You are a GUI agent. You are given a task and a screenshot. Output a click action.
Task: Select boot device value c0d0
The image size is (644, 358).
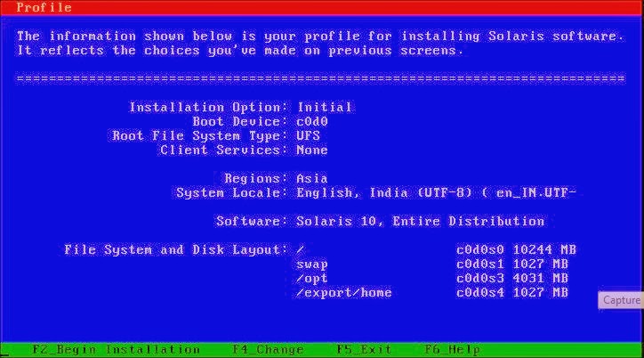pyautogui.click(x=312, y=122)
